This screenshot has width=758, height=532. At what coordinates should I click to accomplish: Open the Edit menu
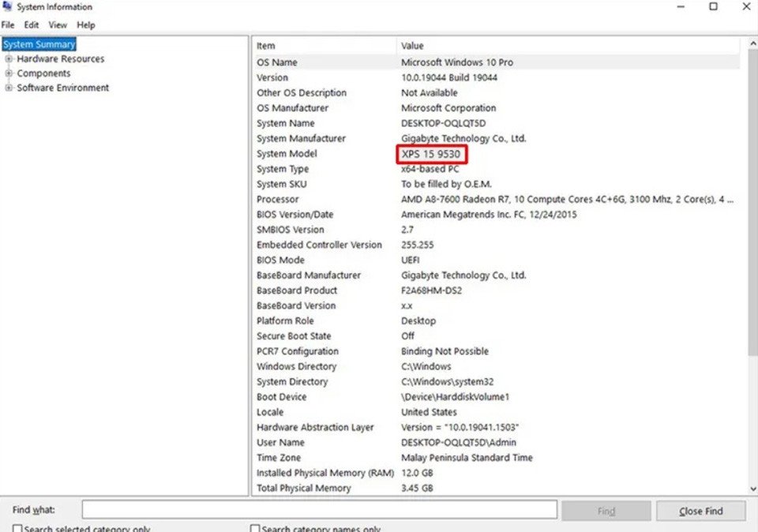click(x=31, y=24)
